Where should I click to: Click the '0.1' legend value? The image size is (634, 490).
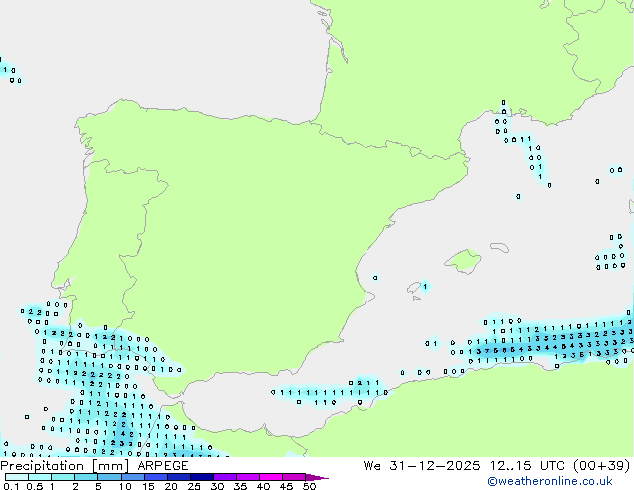click(x=10, y=486)
